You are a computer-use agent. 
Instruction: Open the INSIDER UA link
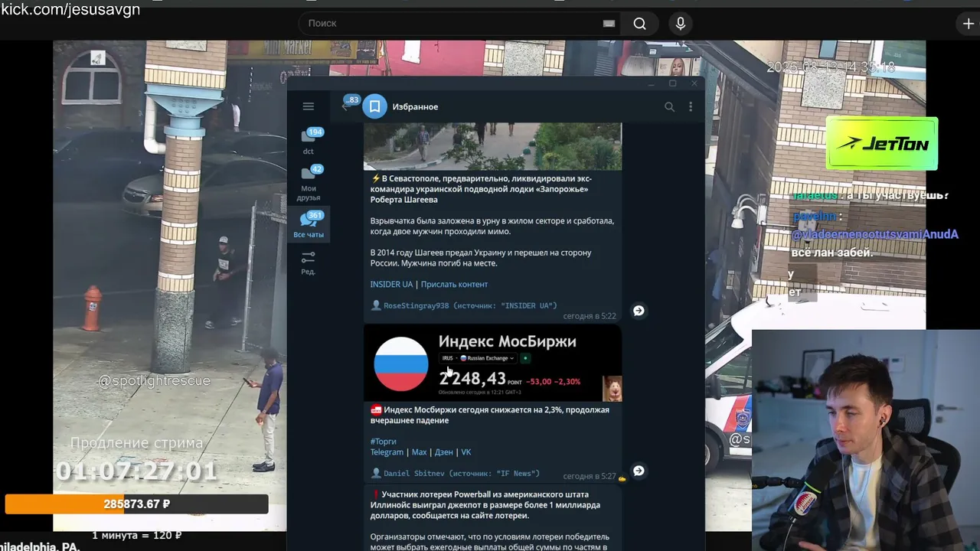pos(391,284)
